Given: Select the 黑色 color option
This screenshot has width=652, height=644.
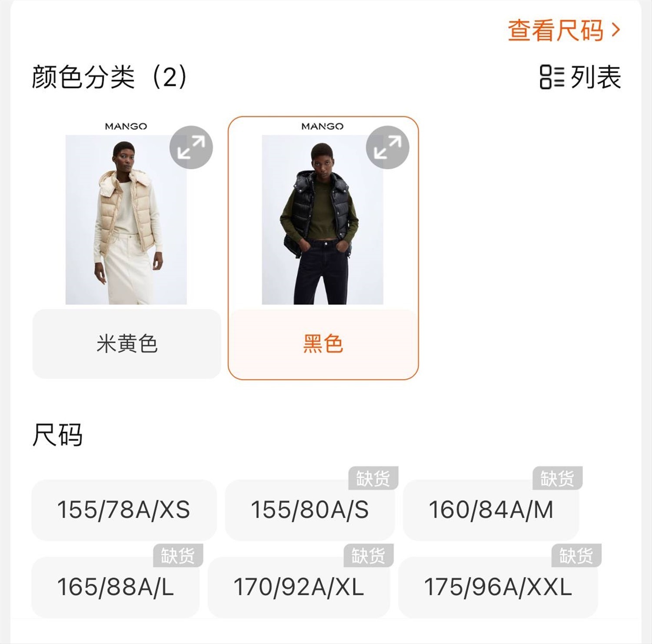Looking at the screenshot, I should tap(323, 344).
